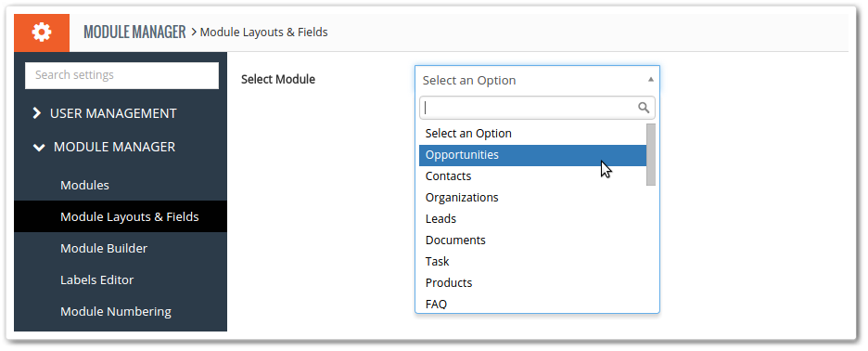868x351 pixels.
Task: Focus the Search settings field
Action: pos(121,75)
